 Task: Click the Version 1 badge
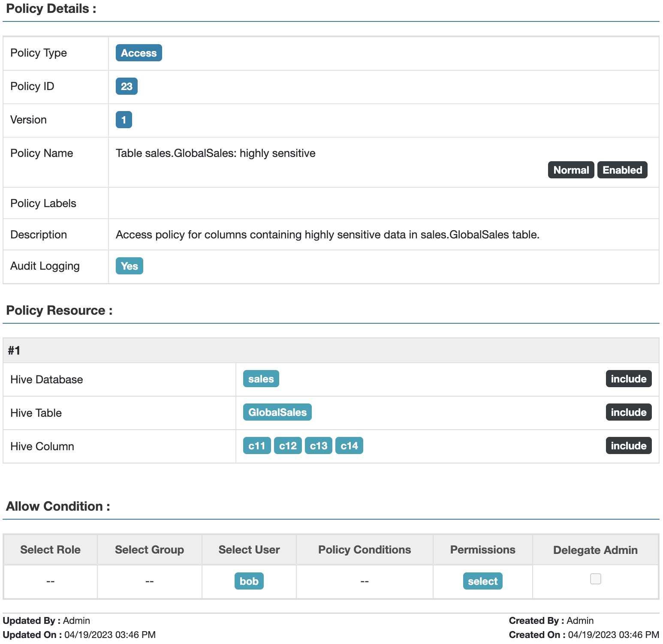pos(124,120)
